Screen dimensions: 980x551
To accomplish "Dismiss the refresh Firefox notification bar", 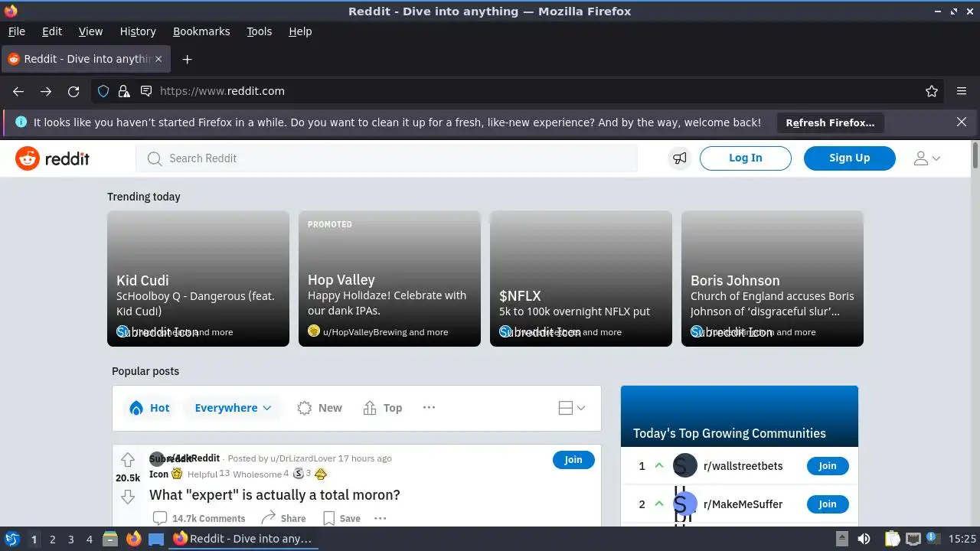I will [x=962, y=122].
